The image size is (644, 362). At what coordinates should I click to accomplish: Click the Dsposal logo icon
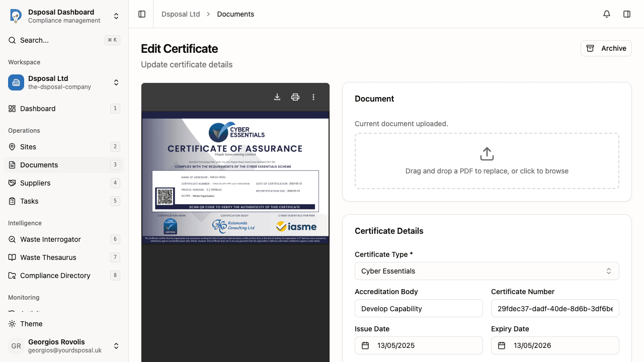coord(16,16)
